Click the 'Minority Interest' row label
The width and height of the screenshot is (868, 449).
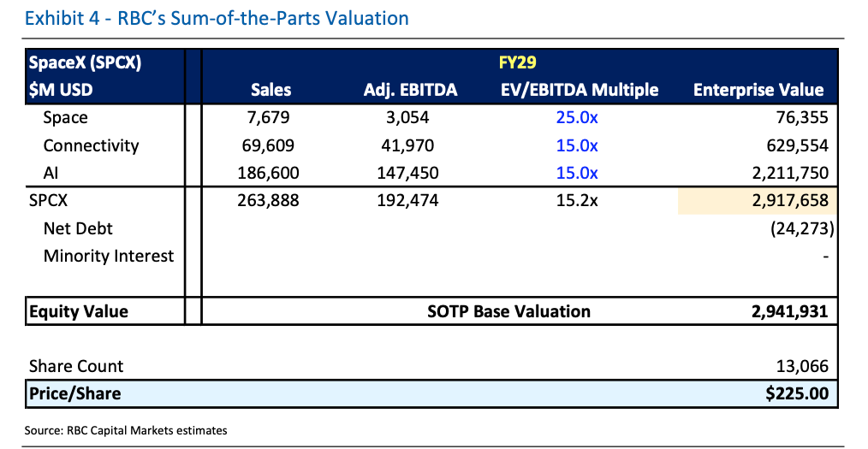coord(109,256)
